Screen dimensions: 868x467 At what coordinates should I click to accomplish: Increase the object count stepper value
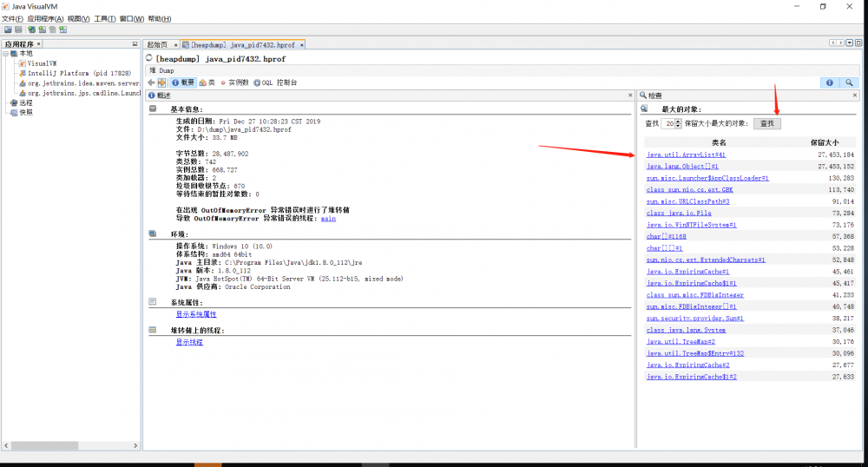(678, 122)
